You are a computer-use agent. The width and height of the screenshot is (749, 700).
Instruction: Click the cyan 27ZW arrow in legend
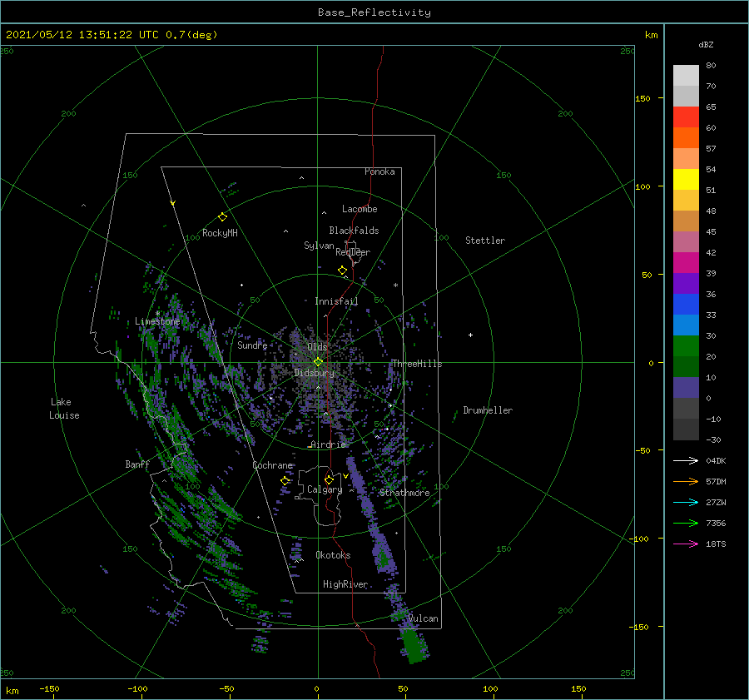(x=686, y=502)
